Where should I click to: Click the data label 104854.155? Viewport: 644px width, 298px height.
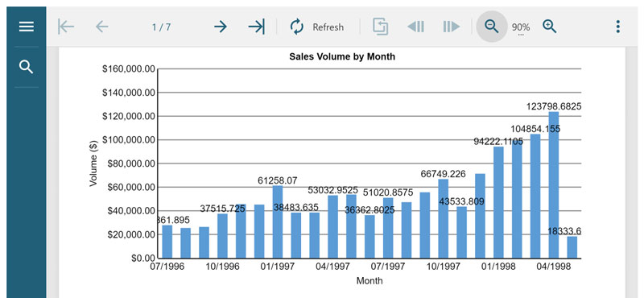(x=535, y=129)
